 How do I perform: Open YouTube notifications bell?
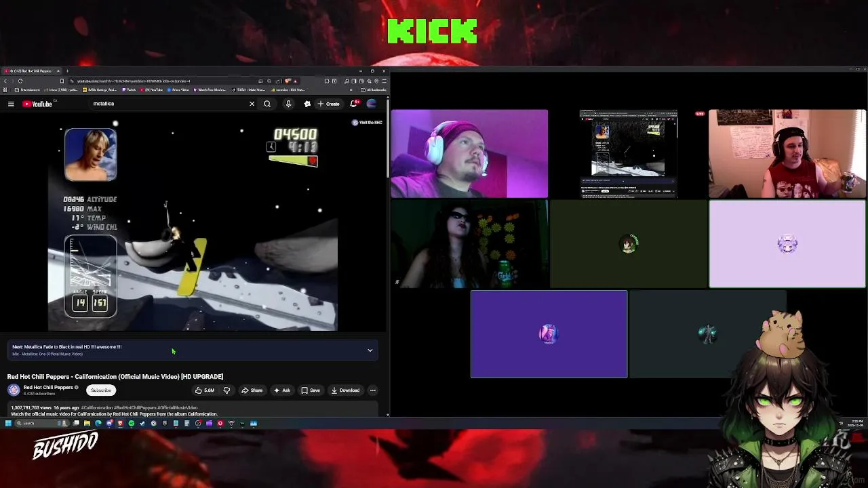[353, 104]
